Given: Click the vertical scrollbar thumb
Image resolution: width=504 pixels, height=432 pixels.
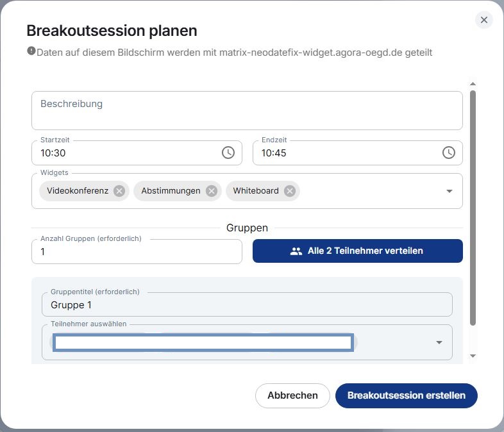Looking at the screenshot, I should [473, 208].
